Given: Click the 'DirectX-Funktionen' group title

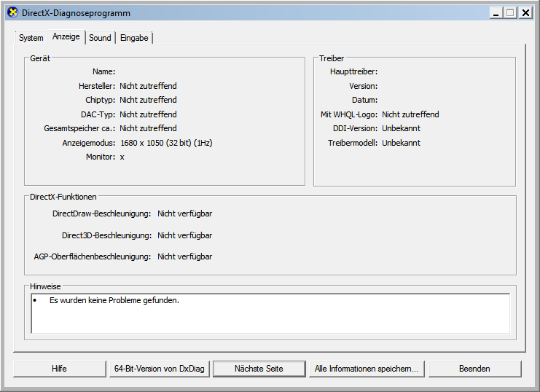Looking at the screenshot, I should pyautogui.click(x=63, y=197).
